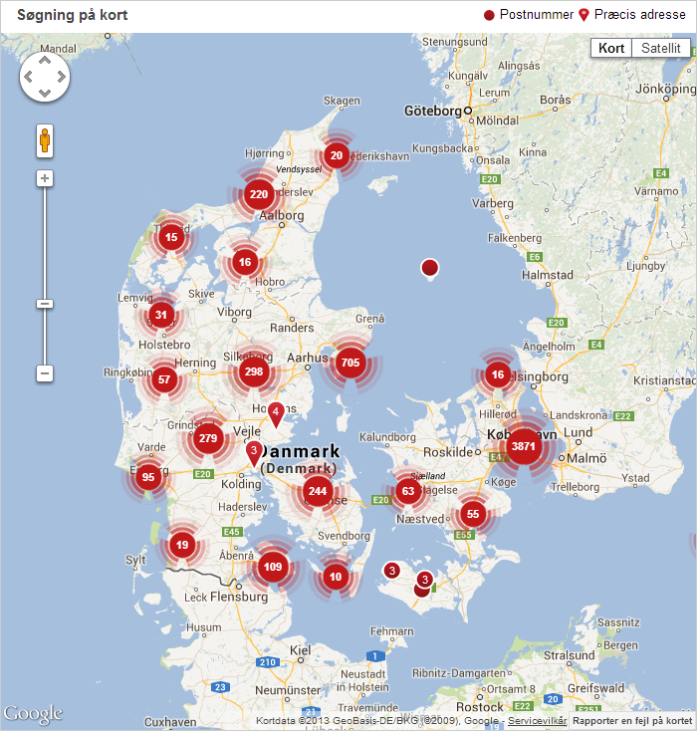Pan the map up with the arrow
Viewport: 700px width, 732px height.
pyautogui.click(x=45, y=61)
